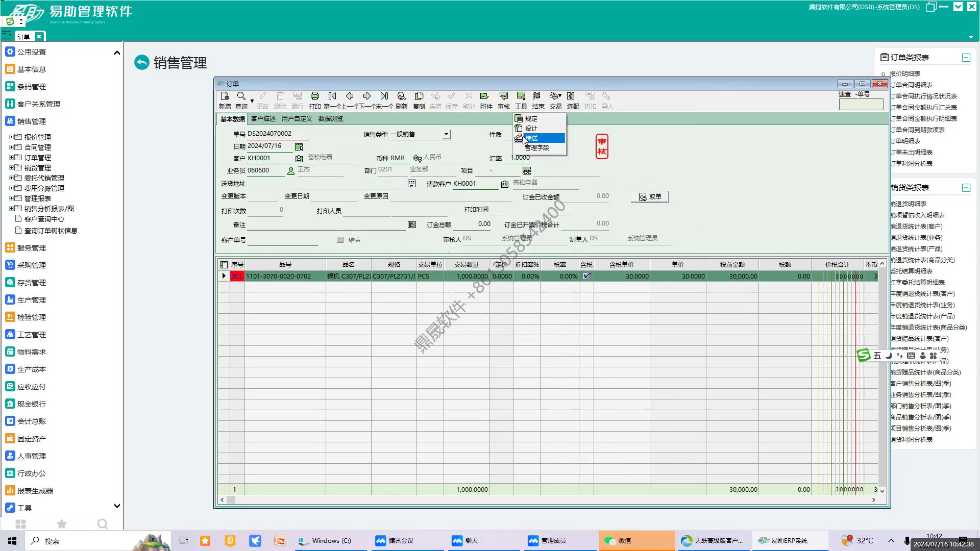Open the 查询 dropdown arrow in toolbar

tap(252, 101)
